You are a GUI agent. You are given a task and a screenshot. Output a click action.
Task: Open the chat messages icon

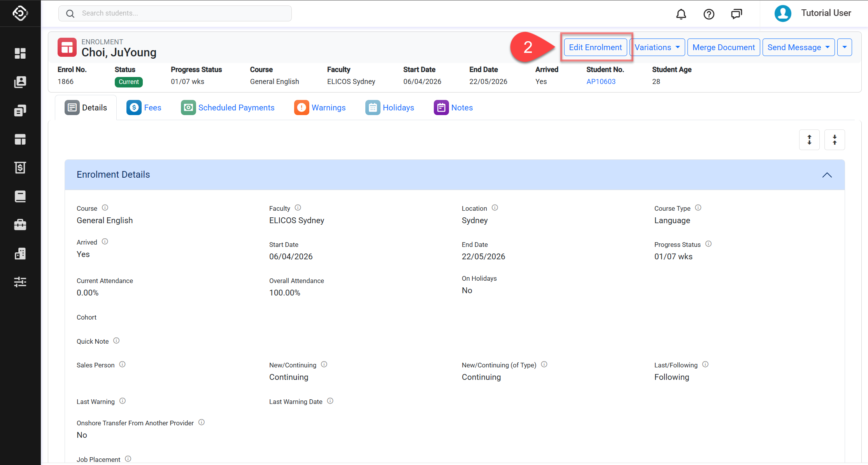736,14
